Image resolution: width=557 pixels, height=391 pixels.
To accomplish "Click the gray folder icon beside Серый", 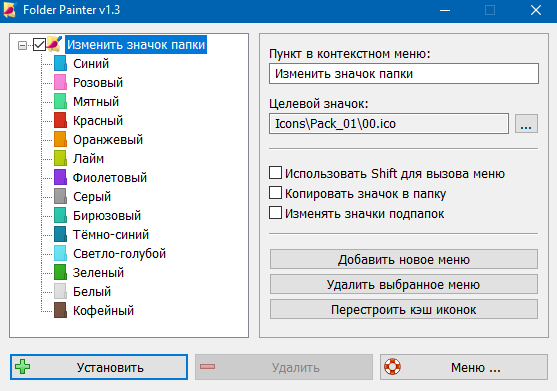I will pyautogui.click(x=60, y=196).
